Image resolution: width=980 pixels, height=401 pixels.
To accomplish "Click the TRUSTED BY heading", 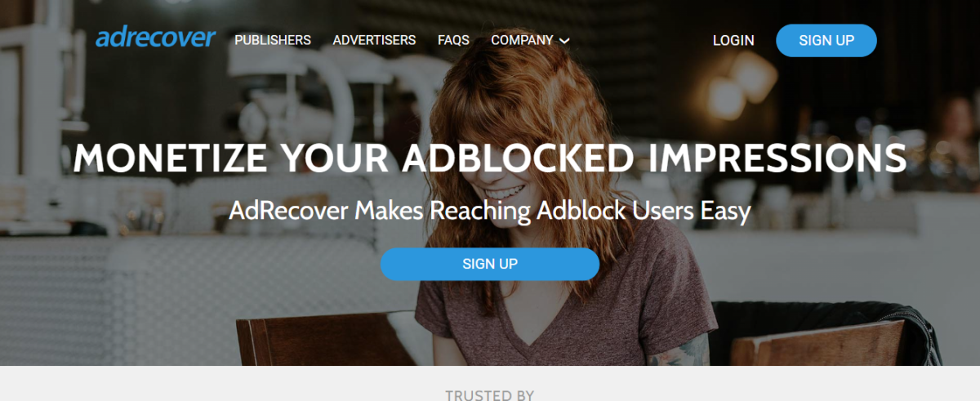I will pos(490,395).
